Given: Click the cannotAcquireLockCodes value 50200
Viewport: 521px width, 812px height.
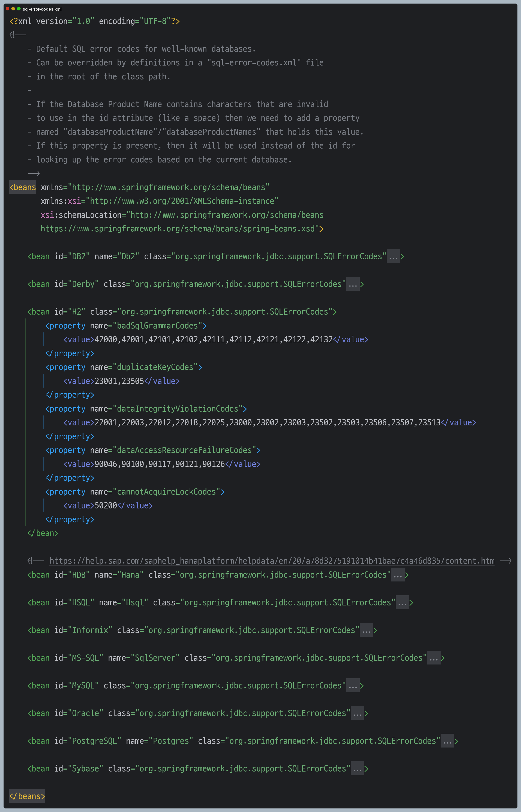Looking at the screenshot, I should tap(105, 506).
